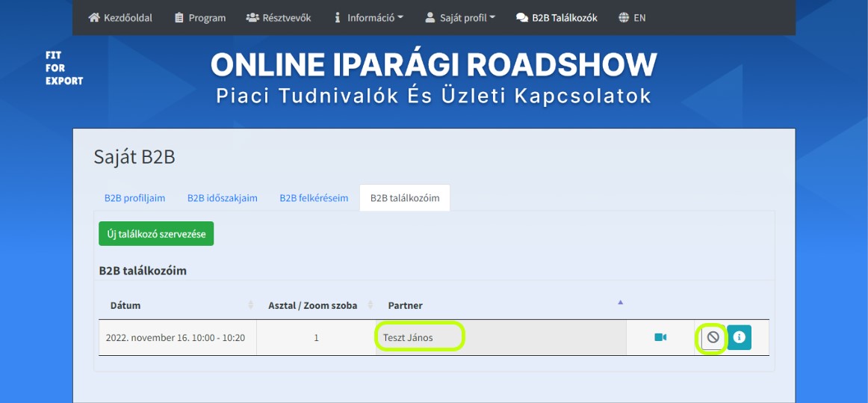Open the Program menu item
This screenshot has width=868, height=403.
point(200,18)
